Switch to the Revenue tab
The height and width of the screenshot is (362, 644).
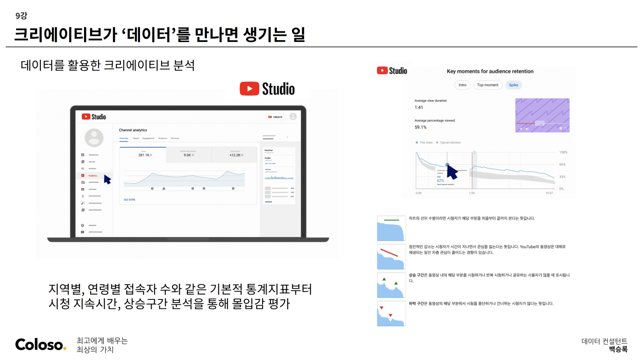(x=175, y=139)
